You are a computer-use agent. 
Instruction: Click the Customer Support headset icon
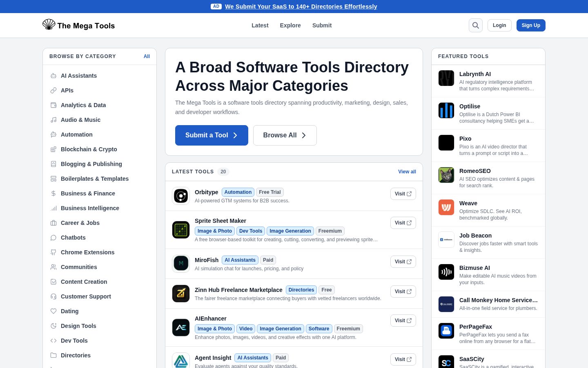53,296
